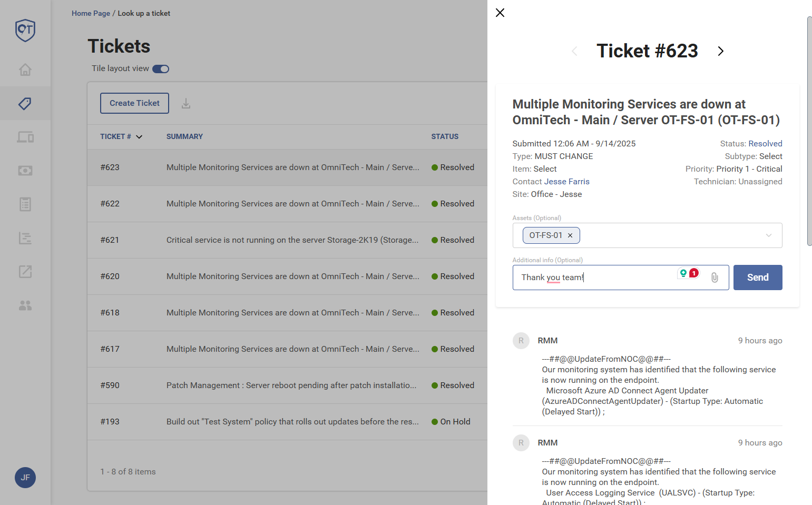Sort tickets by the TICKET # column

[x=121, y=136]
